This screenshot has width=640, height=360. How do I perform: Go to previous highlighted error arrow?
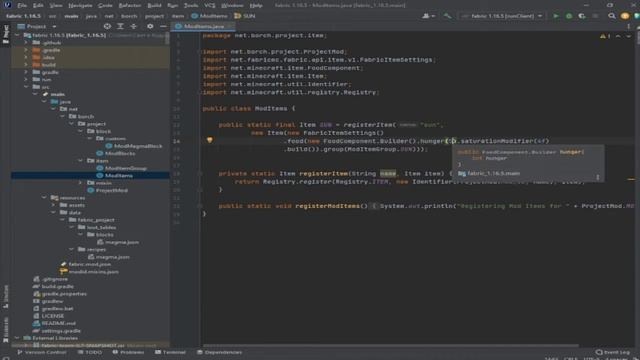pyautogui.click(x=618, y=36)
